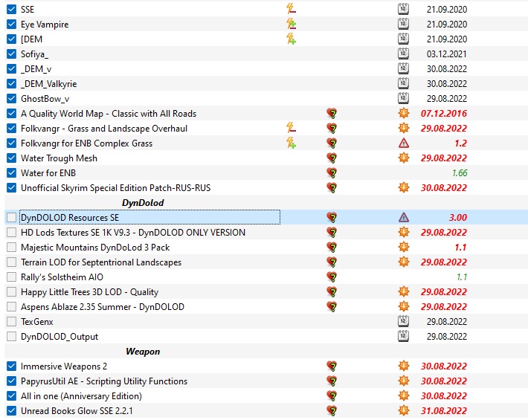Collapse the Weapon separator
528x420 pixels.
(x=143, y=352)
